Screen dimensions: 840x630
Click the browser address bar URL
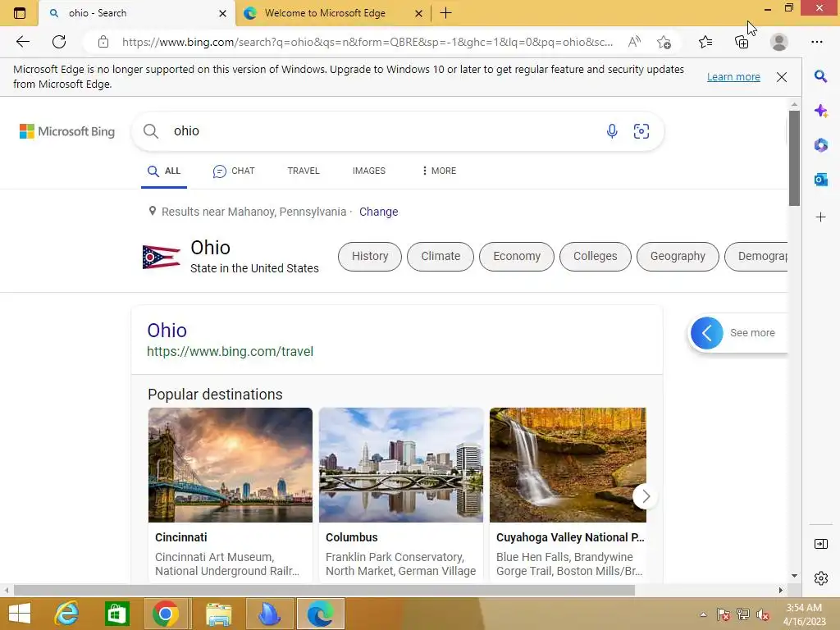coord(367,43)
